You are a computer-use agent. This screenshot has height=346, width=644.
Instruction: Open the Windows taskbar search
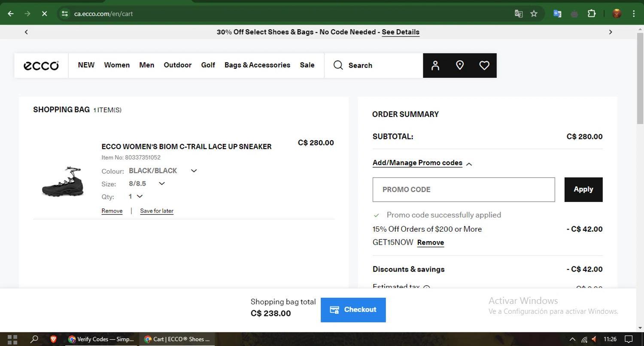tap(34, 339)
